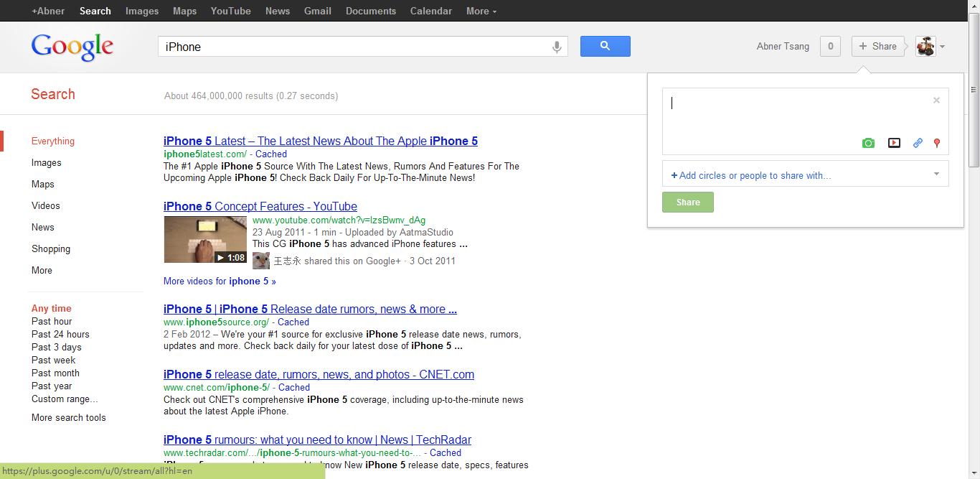This screenshot has width=980, height=479.
Task: Select the Past hour time filter
Action: point(52,321)
